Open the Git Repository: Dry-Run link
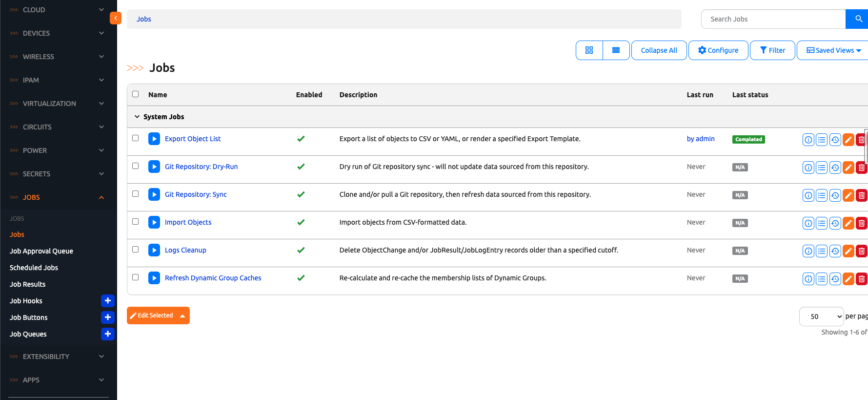This screenshot has height=400, width=868. tap(201, 167)
